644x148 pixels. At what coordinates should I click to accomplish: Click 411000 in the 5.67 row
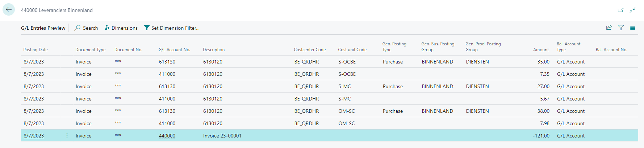coord(167,99)
